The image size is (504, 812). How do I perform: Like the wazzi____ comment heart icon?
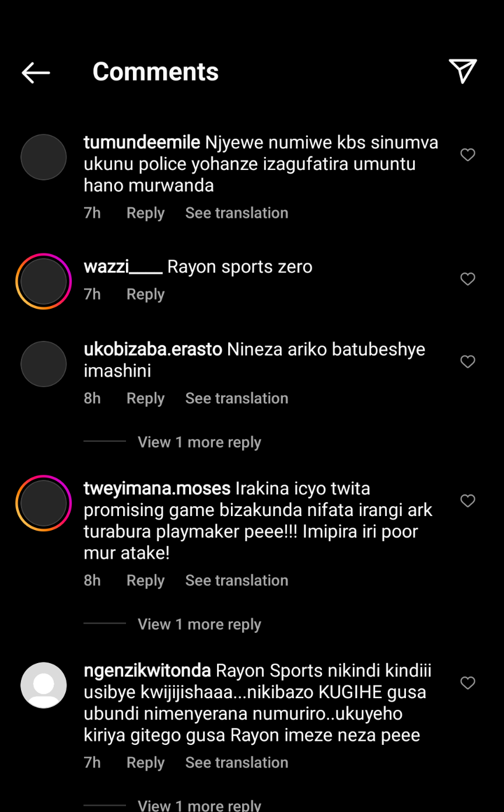tap(468, 279)
